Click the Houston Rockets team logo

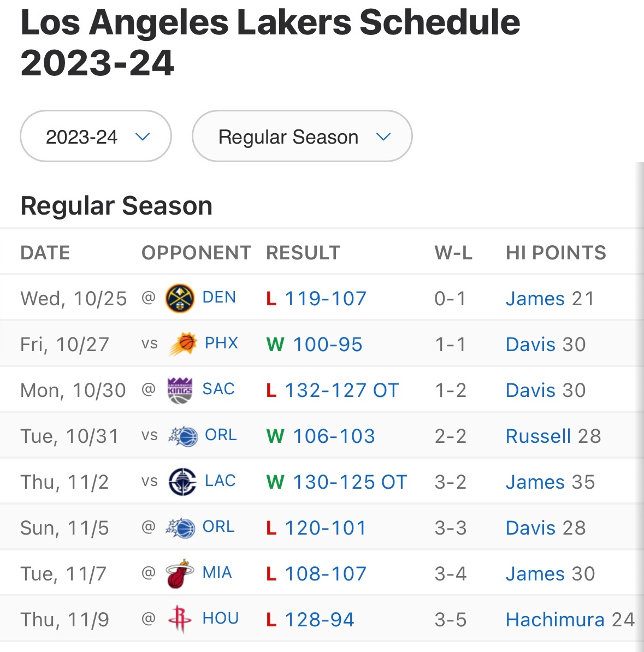coord(180,619)
